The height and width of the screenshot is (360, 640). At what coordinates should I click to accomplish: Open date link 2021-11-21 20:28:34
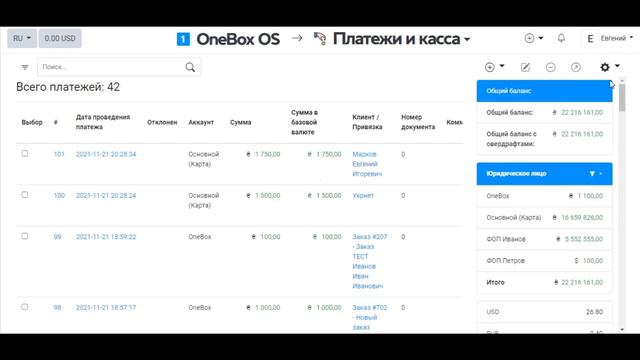106,154
